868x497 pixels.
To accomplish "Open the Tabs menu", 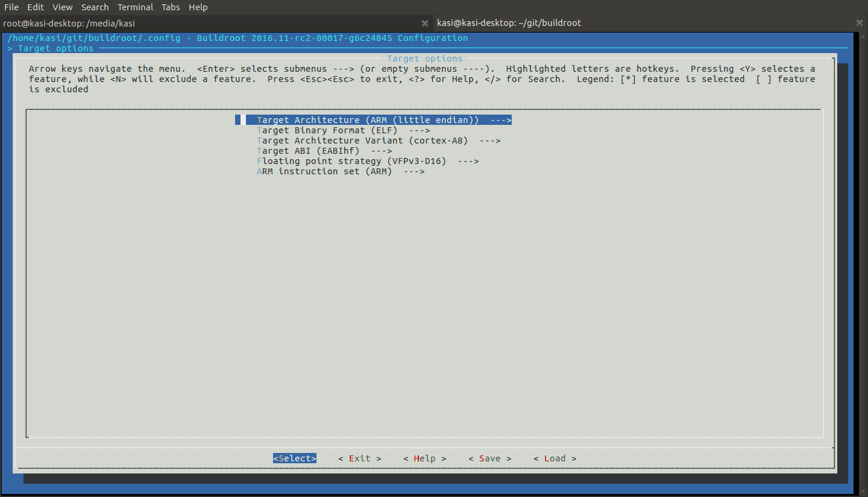I will (x=171, y=7).
